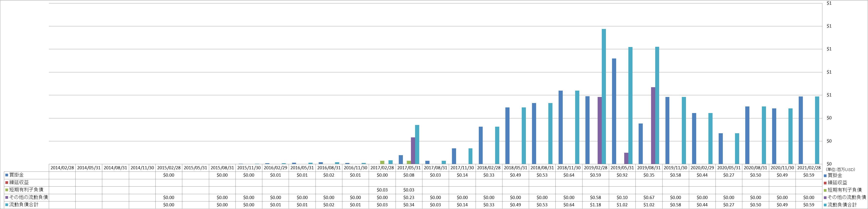This screenshot has height=209, width=868.
Task: Select the 2015/02/28 date column header
Action: [169, 168]
